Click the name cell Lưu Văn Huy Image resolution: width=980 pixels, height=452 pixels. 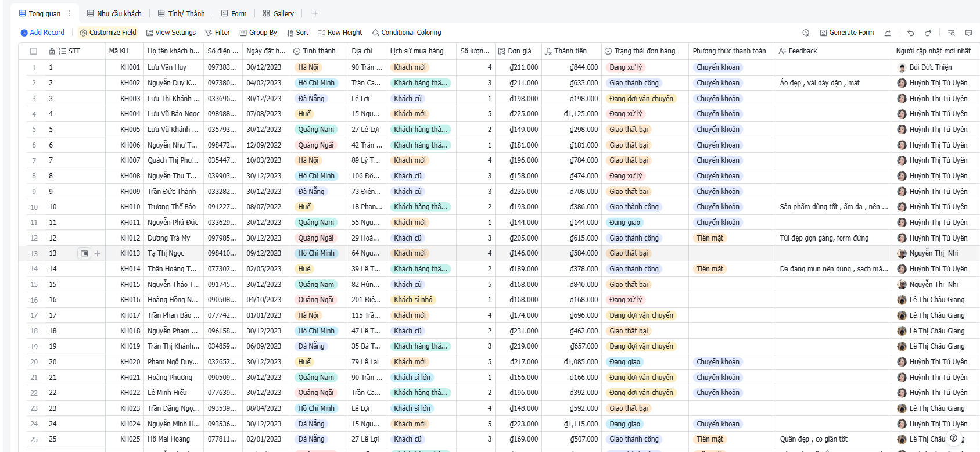[x=174, y=67]
